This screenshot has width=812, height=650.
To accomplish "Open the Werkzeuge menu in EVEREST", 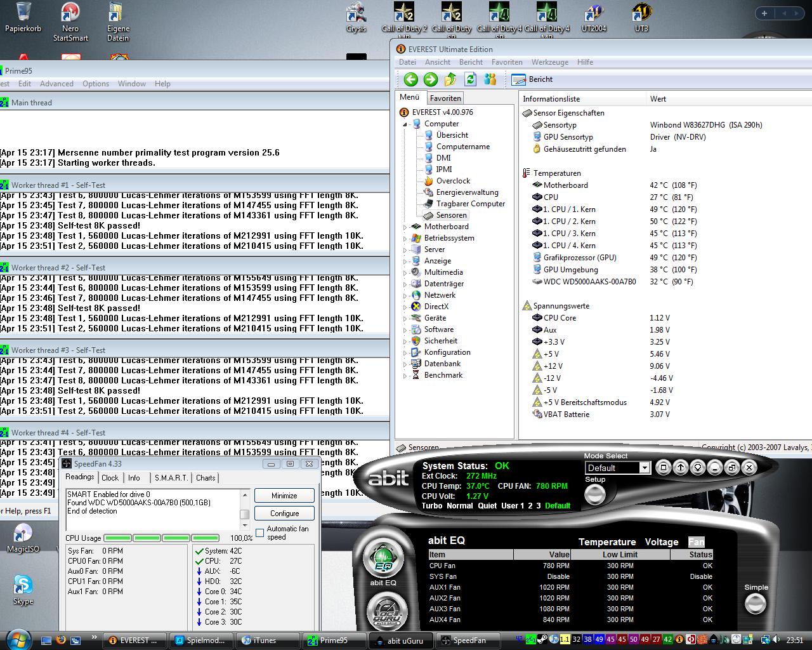I will point(549,62).
